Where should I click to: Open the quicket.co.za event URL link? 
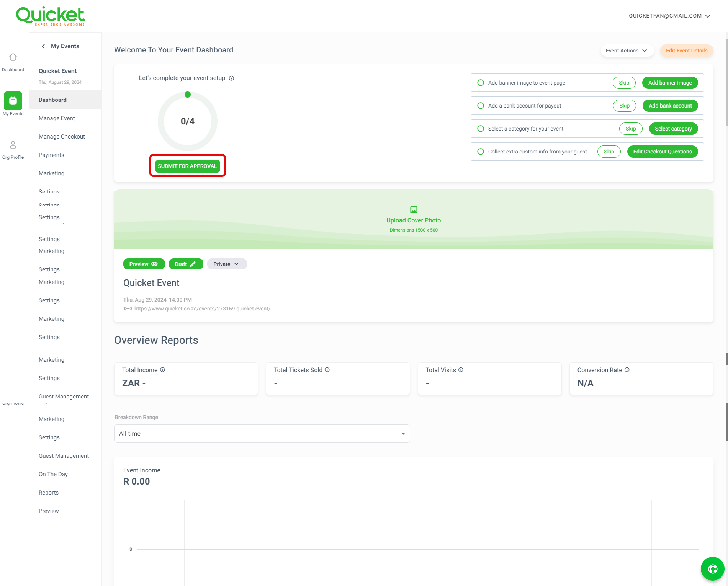click(202, 309)
